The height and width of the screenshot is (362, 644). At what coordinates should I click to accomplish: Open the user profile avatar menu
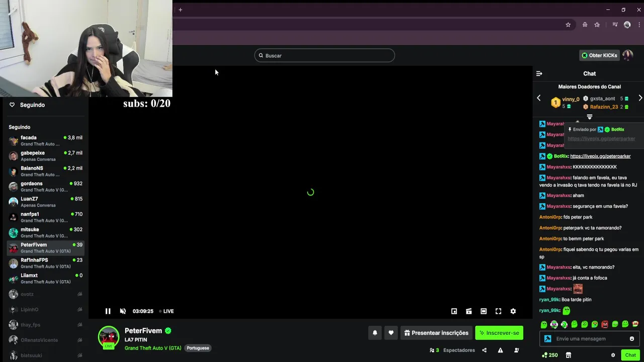pyautogui.click(x=627, y=55)
